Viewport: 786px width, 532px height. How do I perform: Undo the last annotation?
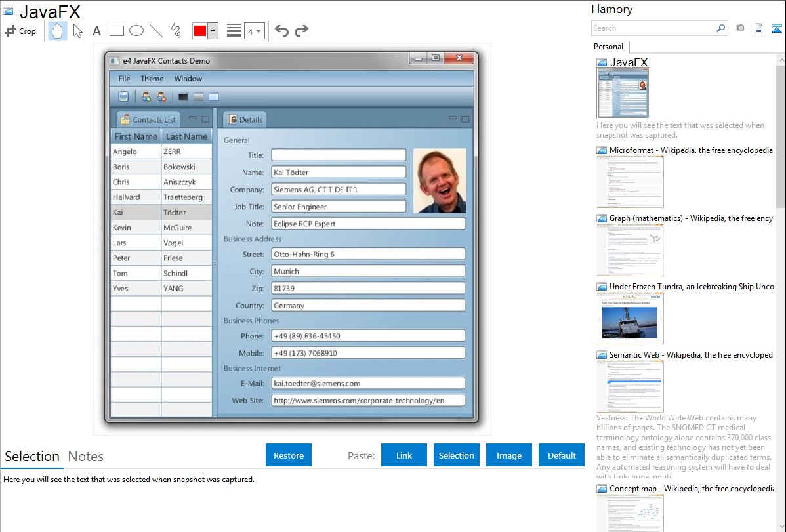[x=281, y=31]
